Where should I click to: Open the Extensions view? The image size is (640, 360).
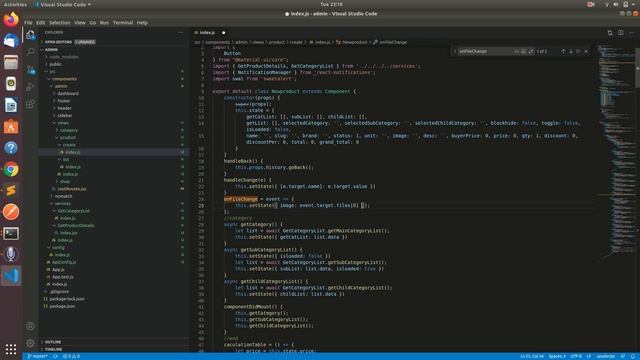click(x=30, y=104)
